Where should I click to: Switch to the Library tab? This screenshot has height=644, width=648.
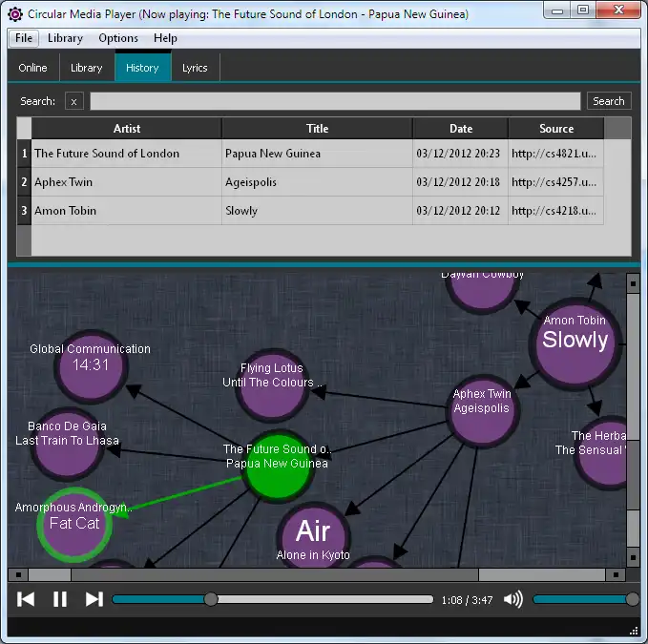click(x=87, y=68)
